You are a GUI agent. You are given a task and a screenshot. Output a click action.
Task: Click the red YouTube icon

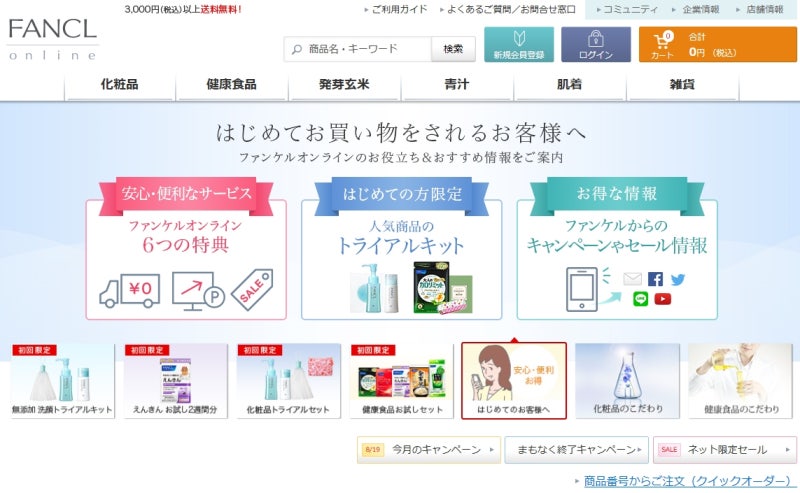[x=663, y=299]
